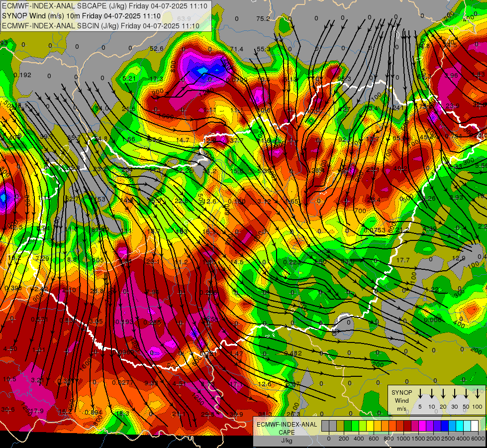Click the station value 12.9
Screen dimensions: 487x448
[x=459, y=258]
